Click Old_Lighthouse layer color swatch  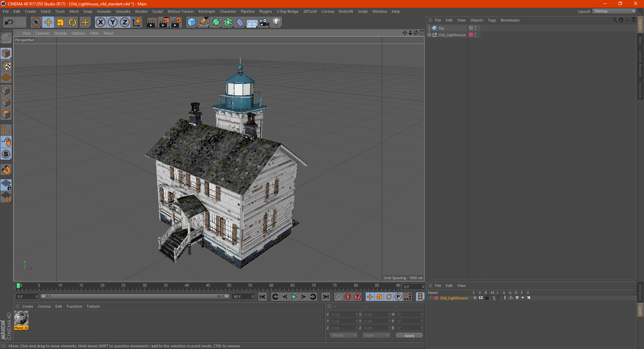[x=471, y=35]
